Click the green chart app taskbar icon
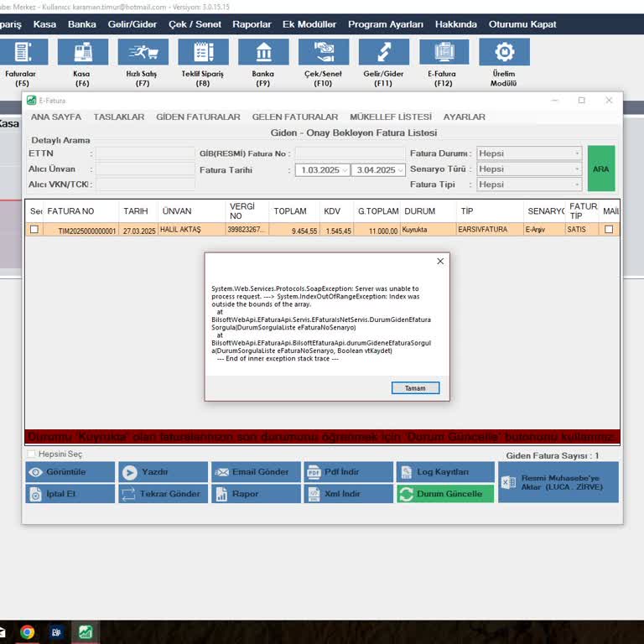The height and width of the screenshot is (644, 644). click(86, 631)
